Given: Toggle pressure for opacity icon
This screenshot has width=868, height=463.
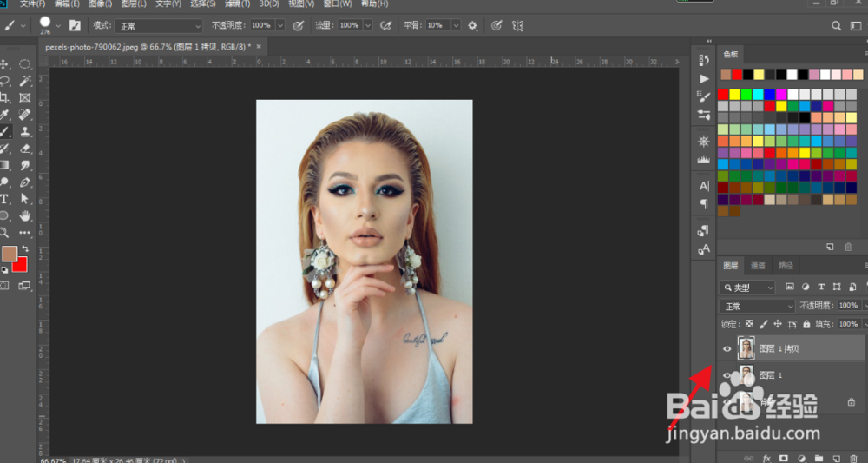Looking at the screenshot, I should click(x=299, y=25).
